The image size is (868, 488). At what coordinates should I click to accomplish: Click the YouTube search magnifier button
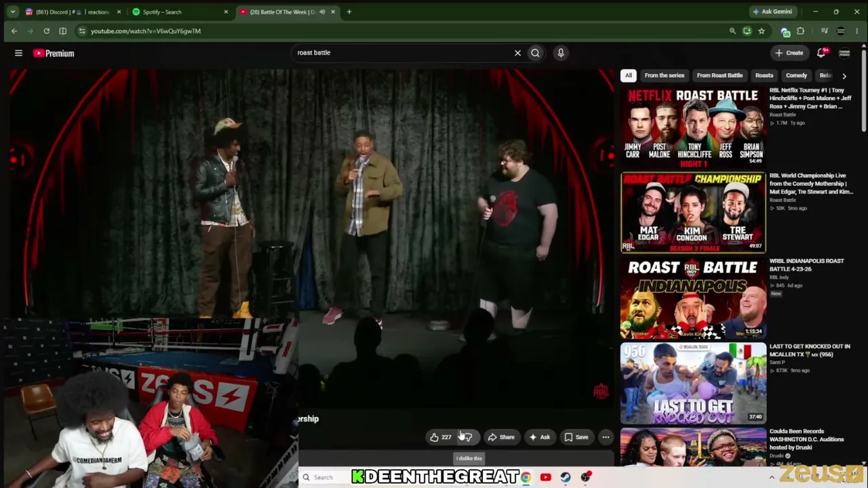(535, 53)
